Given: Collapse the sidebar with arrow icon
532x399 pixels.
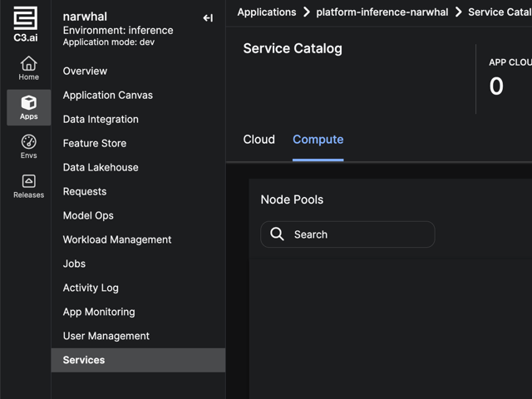Looking at the screenshot, I should click(208, 17).
